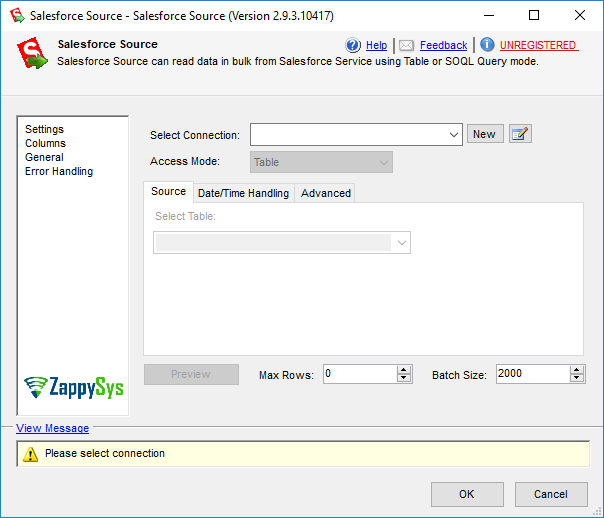Click the UNREGISTERED link
This screenshot has width=604, height=518.
[x=539, y=45]
